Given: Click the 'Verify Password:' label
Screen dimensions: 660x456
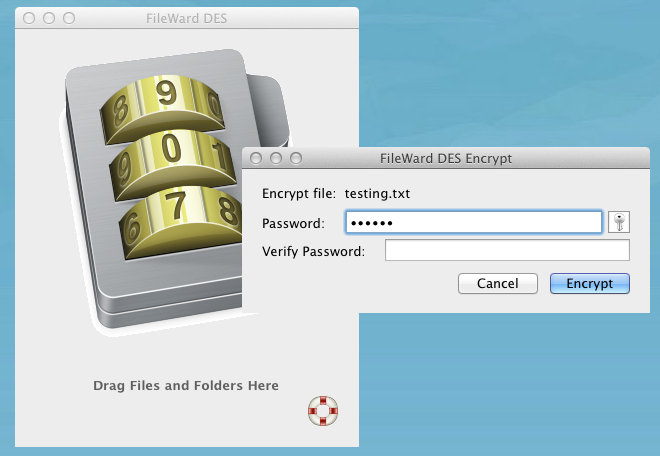Looking at the screenshot, I should tap(314, 251).
